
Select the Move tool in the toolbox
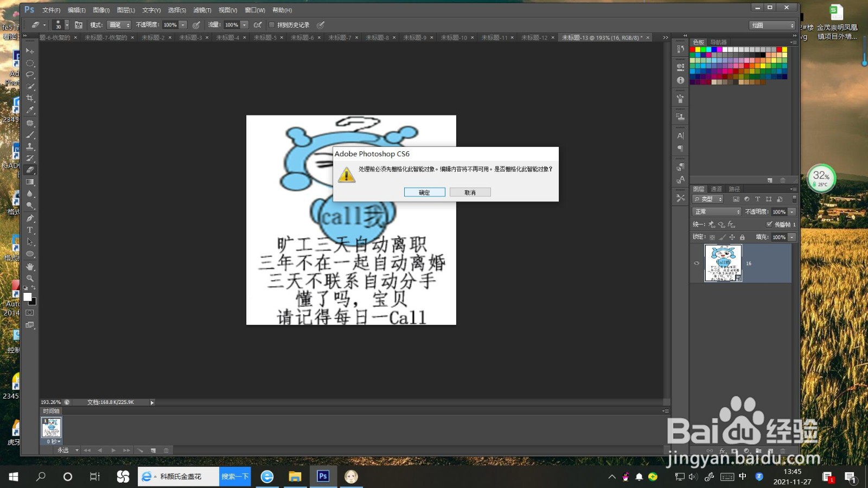click(30, 51)
